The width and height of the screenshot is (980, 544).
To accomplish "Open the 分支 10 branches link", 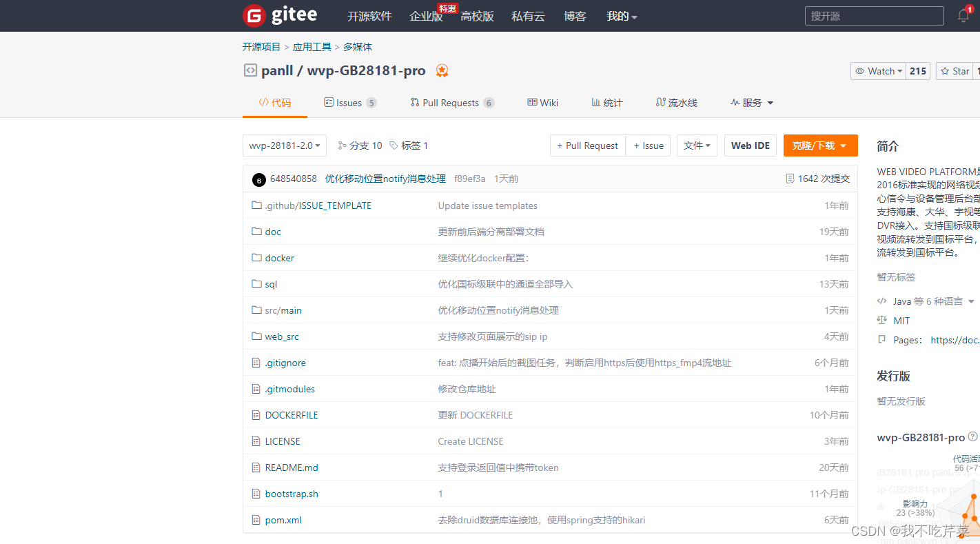I will (360, 145).
